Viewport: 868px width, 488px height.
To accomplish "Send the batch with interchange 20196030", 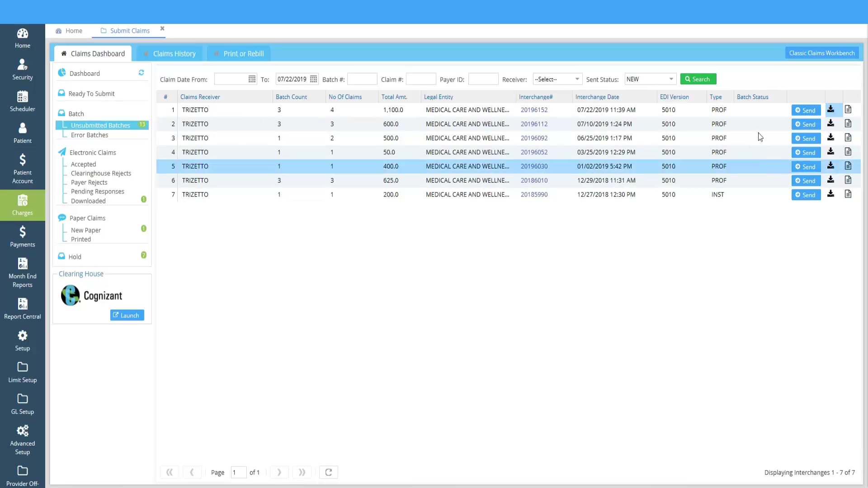I will (x=806, y=166).
